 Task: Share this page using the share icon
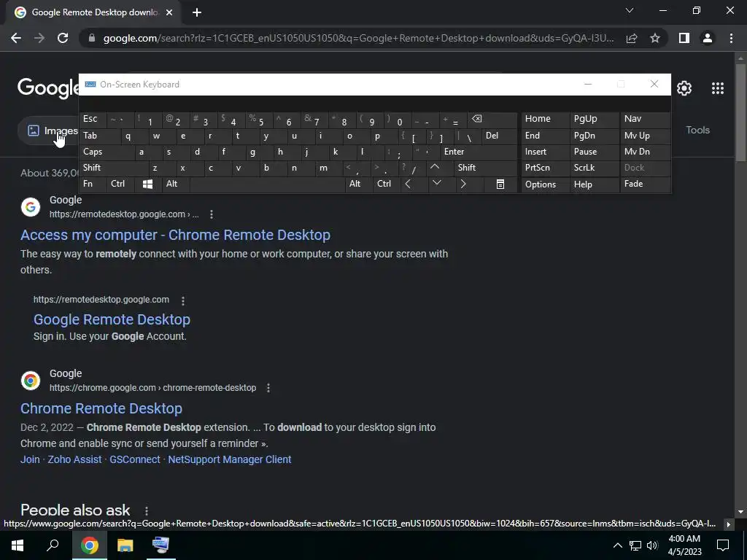632,38
